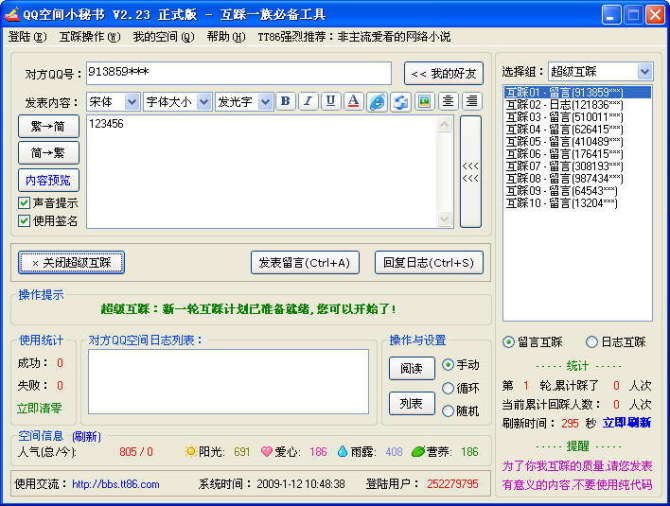Select list row 互踩03 - 留言
670x506 pixels.
pos(577,117)
